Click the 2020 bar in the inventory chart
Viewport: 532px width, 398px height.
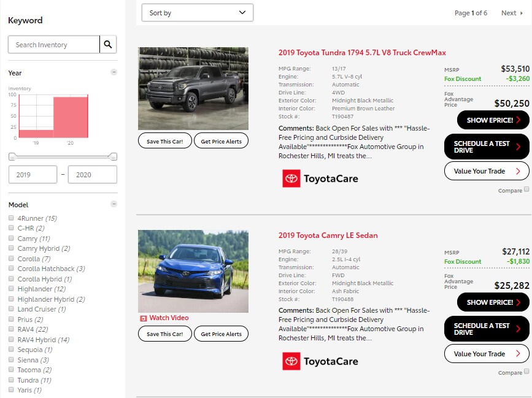point(71,117)
